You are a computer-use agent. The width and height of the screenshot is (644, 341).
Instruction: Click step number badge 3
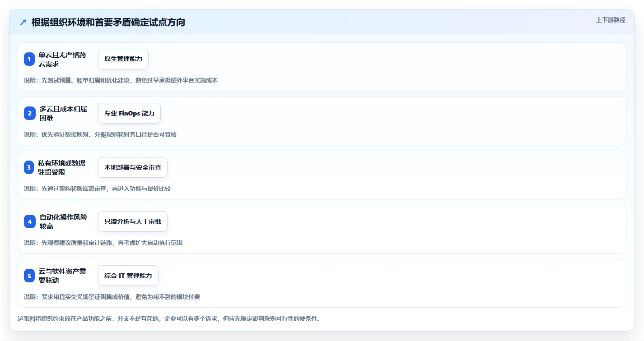click(29, 167)
